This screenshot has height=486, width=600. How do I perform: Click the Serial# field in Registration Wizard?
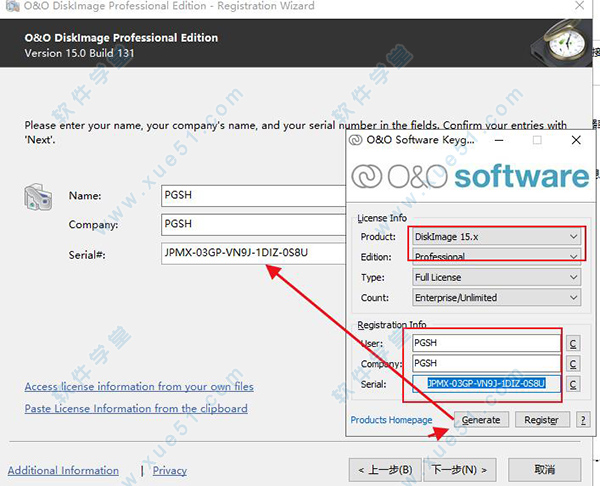pos(253,253)
